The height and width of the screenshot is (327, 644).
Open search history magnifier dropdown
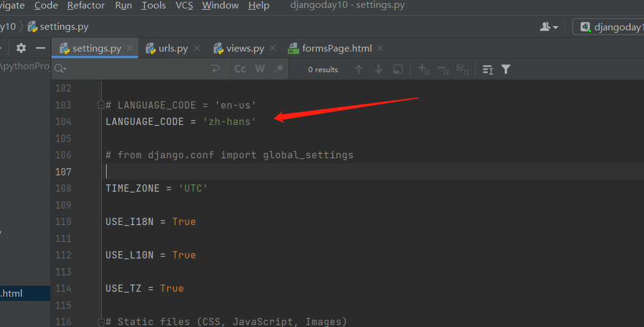(x=60, y=69)
